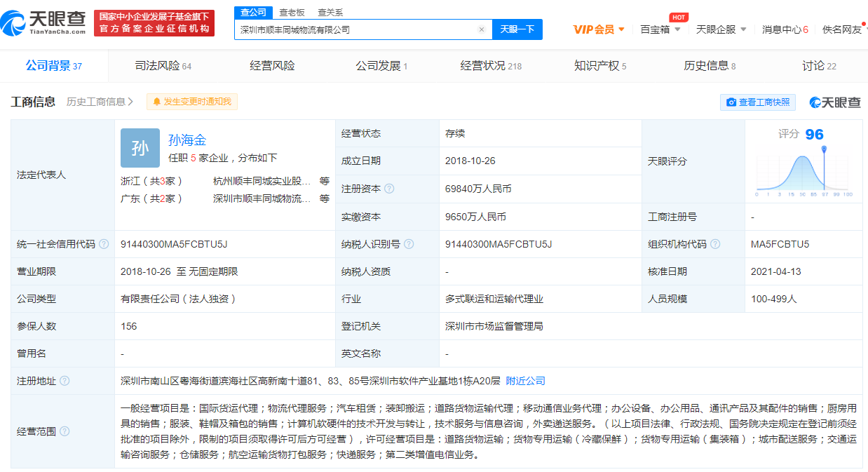
Task: Clear the search box with the x icon
Action: point(482,29)
